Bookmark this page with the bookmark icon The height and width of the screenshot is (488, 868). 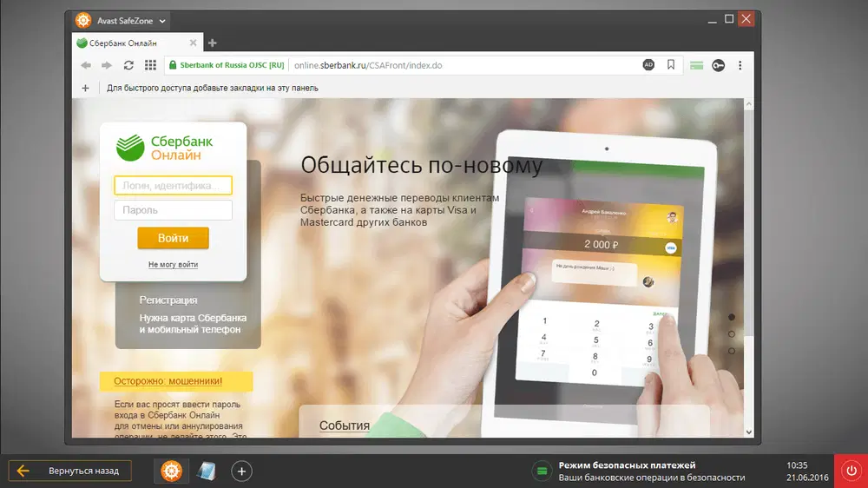(670, 65)
